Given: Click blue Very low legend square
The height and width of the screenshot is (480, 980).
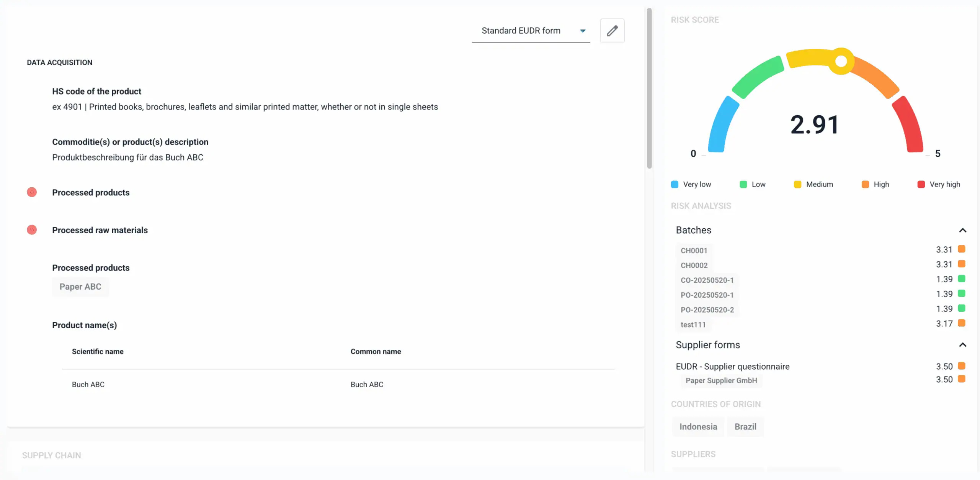Looking at the screenshot, I should (x=675, y=184).
